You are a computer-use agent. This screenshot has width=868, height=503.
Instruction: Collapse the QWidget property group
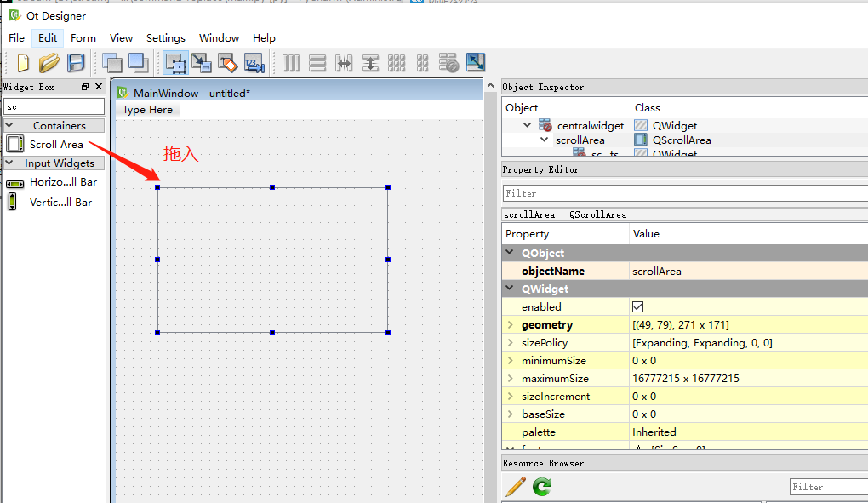point(510,289)
